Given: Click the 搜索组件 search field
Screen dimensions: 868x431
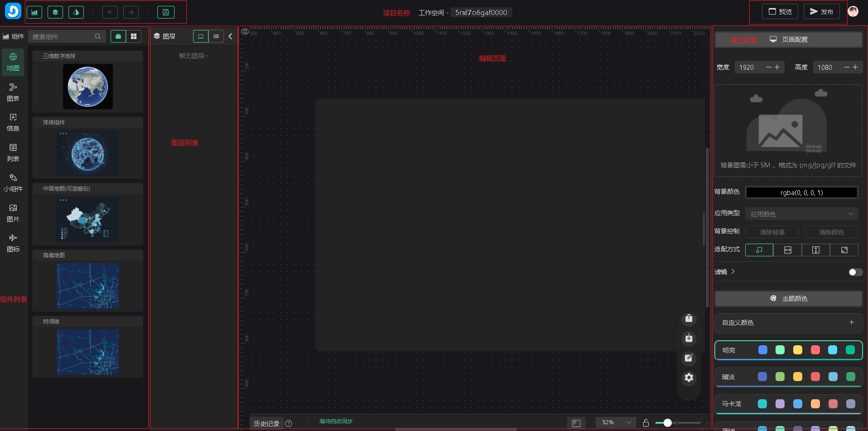Looking at the screenshot, I should (x=63, y=36).
